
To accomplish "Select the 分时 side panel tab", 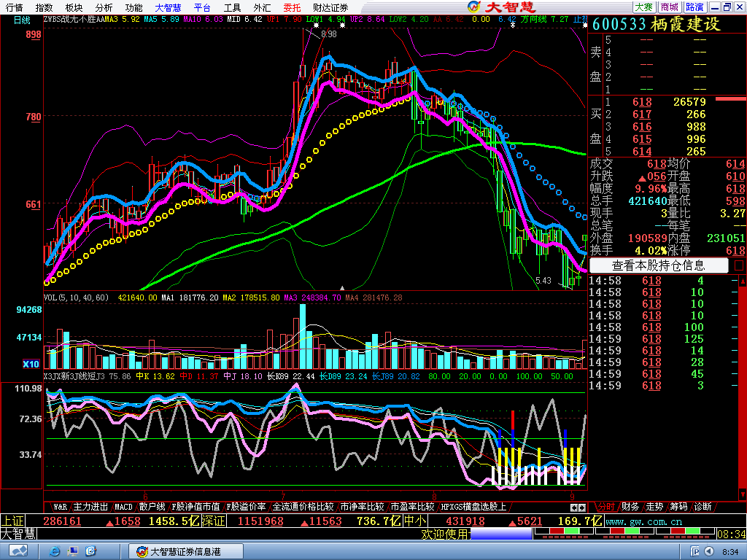I will point(606,507).
